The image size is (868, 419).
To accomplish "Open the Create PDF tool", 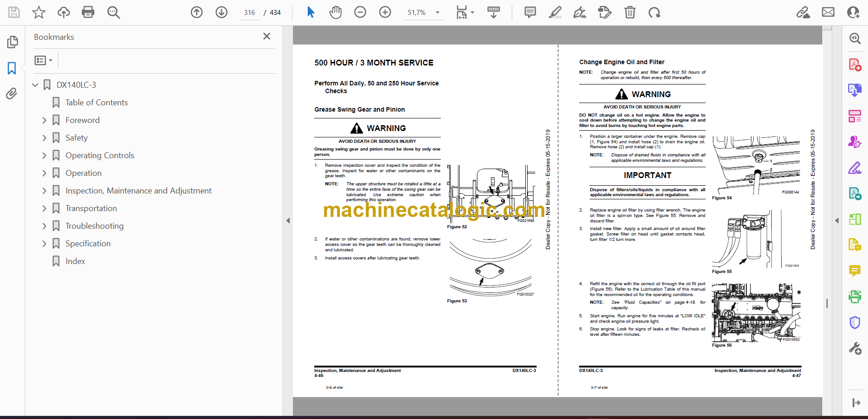I will point(854,65).
